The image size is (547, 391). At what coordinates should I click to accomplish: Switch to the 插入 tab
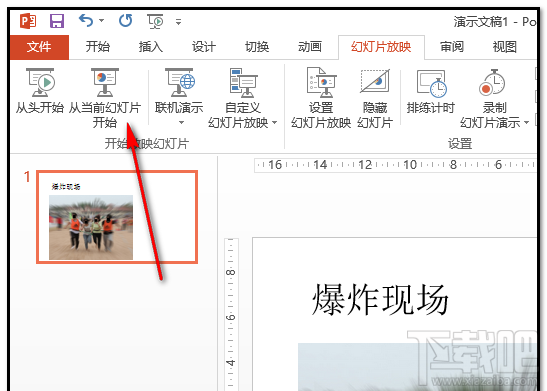coord(151,47)
